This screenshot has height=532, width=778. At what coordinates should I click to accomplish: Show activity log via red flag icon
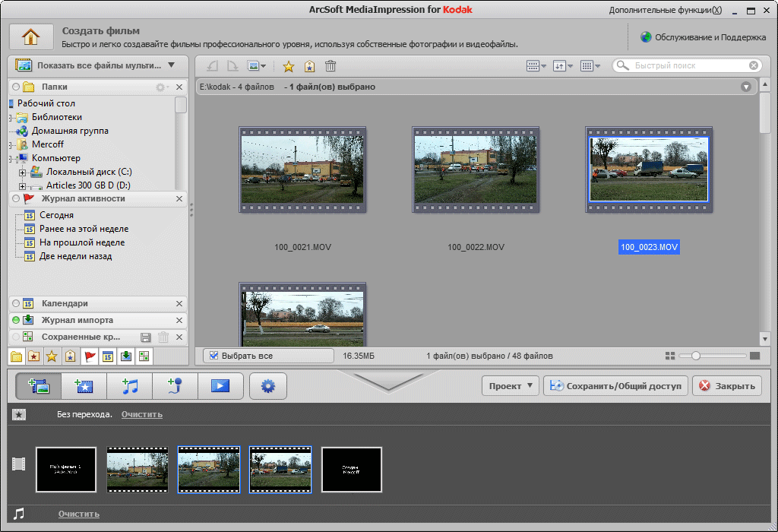pyautogui.click(x=90, y=356)
